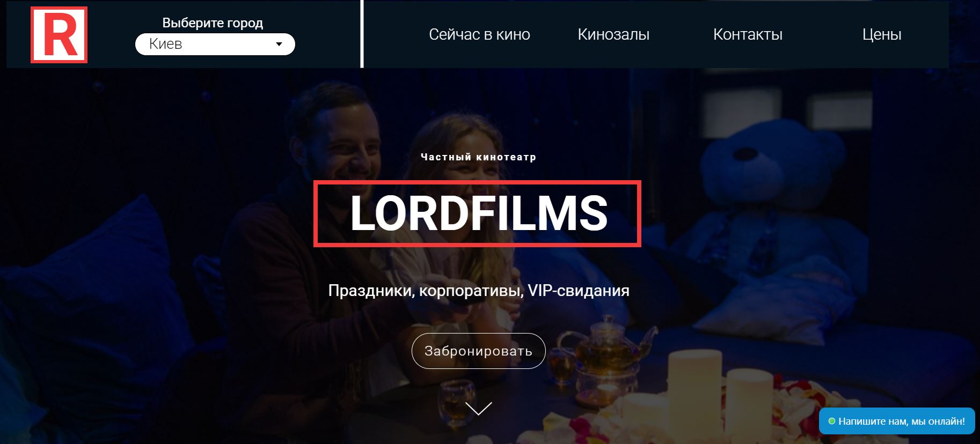Viewport: 980px width, 444px height.
Task: Click the white down-chevron scroll arrow
Action: tap(479, 409)
